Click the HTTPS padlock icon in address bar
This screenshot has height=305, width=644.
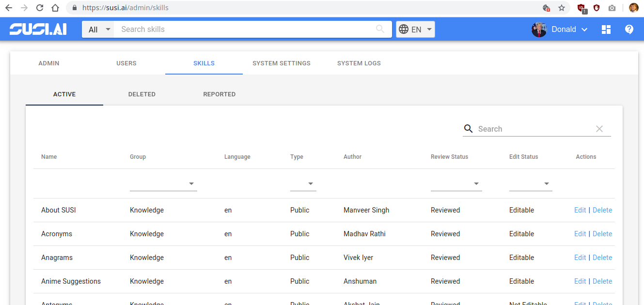coord(74,7)
